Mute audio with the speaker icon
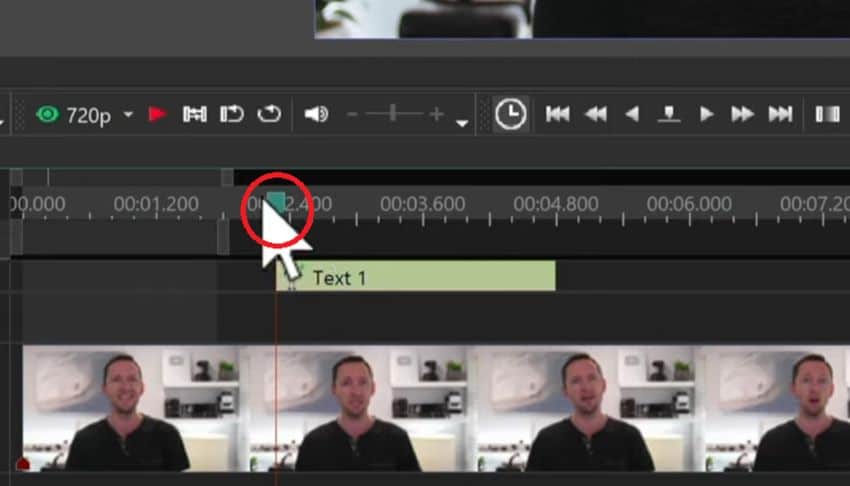850x486 pixels. [x=316, y=114]
